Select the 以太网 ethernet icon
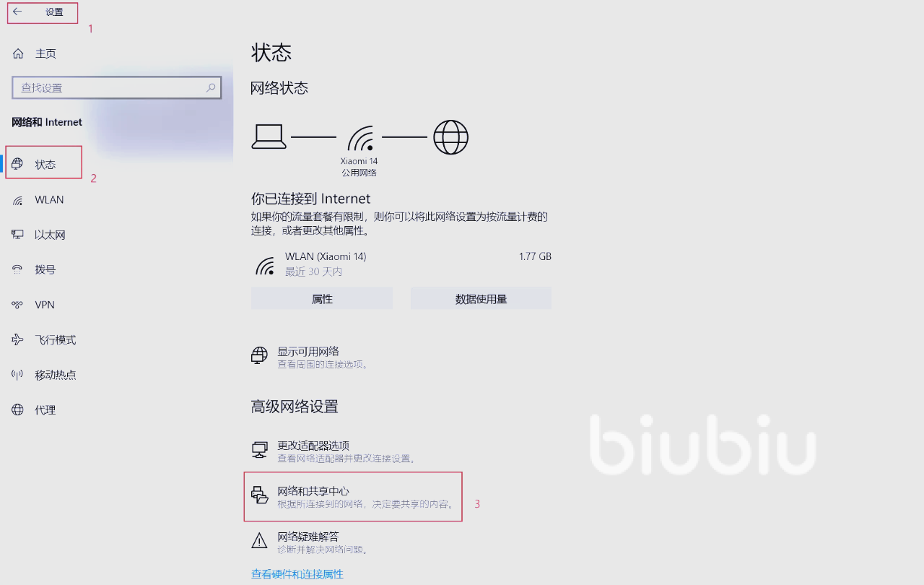924x585 pixels. click(x=18, y=235)
